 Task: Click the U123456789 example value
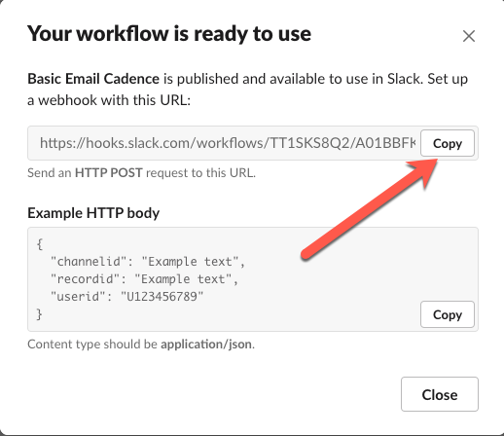(162, 296)
